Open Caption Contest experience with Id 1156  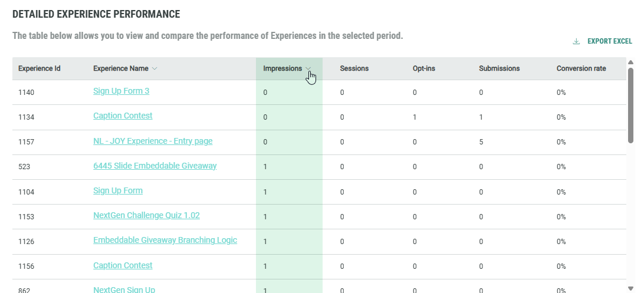point(123,265)
